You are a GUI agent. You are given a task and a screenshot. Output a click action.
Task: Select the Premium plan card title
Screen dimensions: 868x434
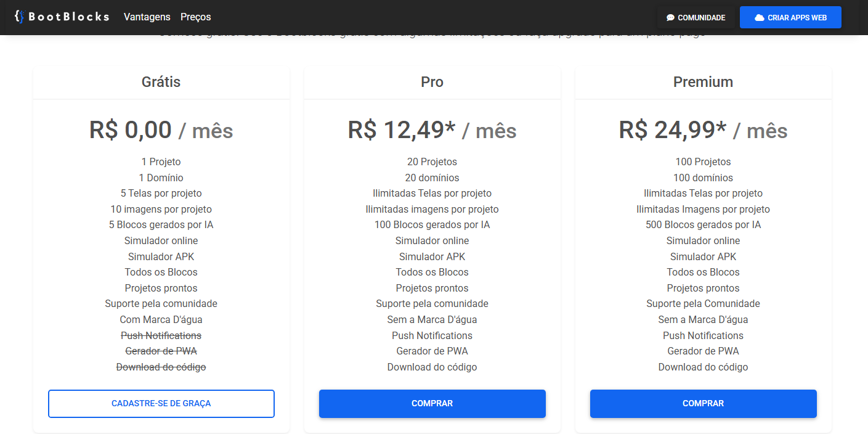point(703,82)
